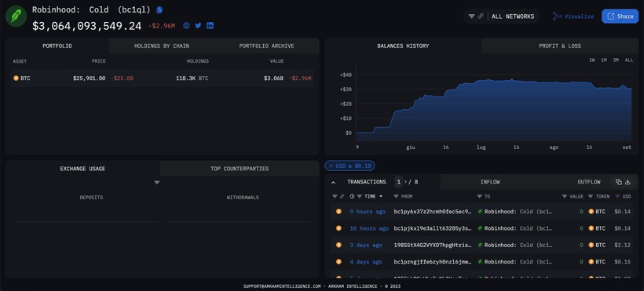
Task: Open the 9 hours ago transaction
Action: (x=368, y=212)
